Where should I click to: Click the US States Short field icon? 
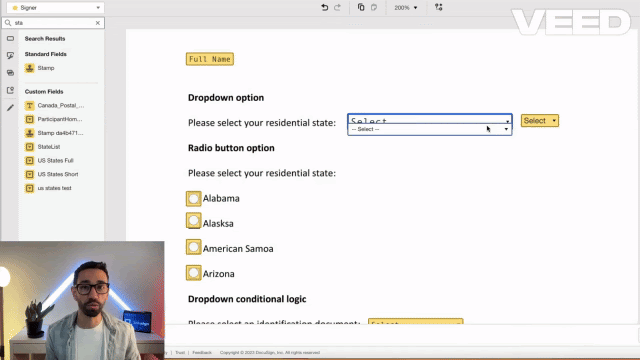(29, 174)
